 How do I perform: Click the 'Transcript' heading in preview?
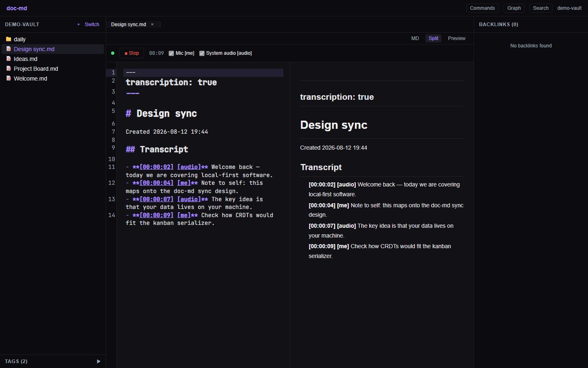(321, 167)
